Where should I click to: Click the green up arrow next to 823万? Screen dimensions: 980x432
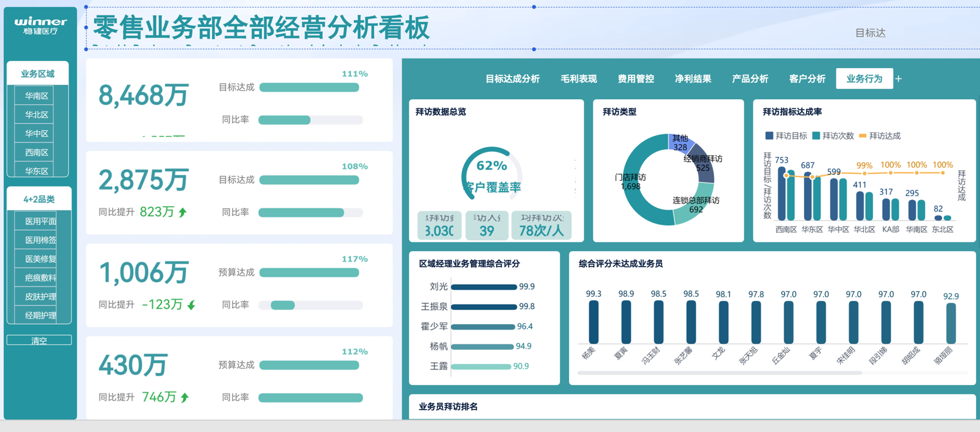183,213
